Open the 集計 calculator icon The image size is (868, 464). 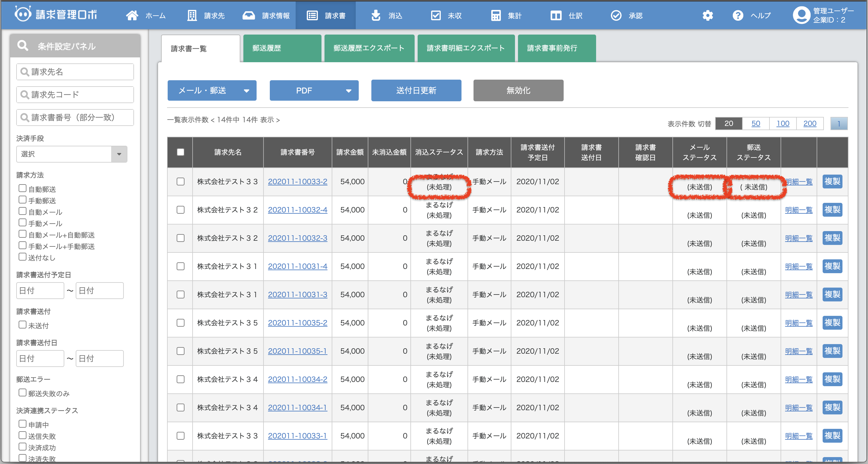[x=495, y=16]
